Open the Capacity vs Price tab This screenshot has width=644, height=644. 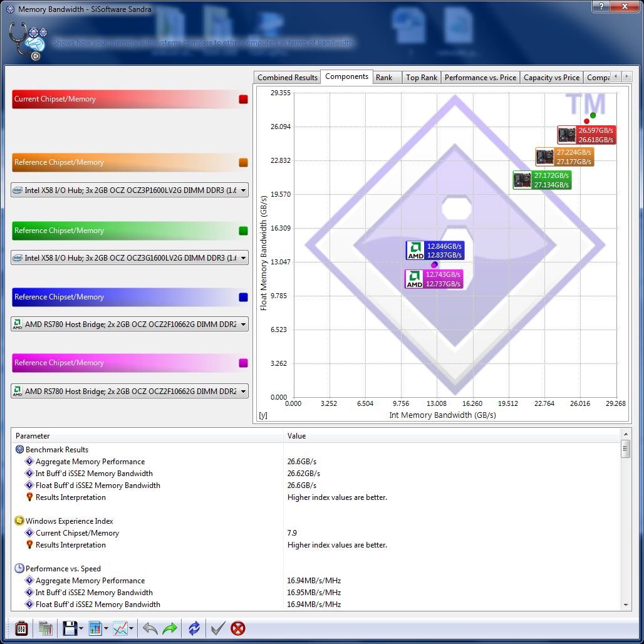point(551,78)
